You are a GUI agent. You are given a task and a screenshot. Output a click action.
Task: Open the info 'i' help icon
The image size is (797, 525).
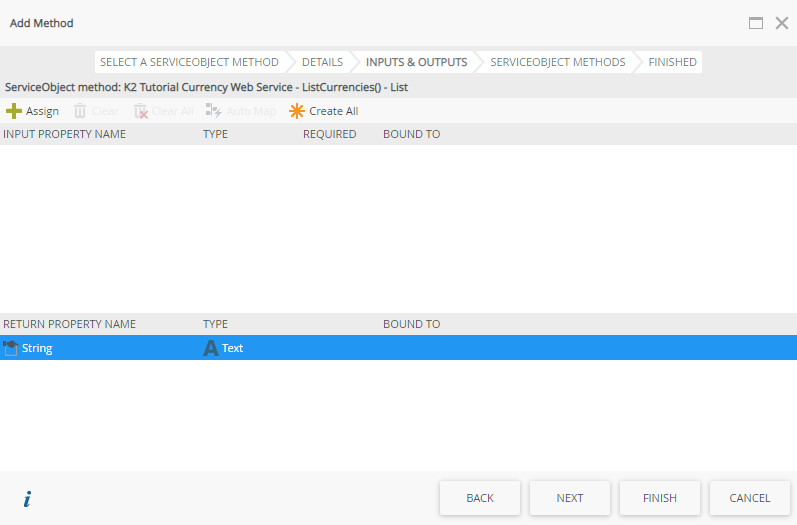(x=27, y=499)
